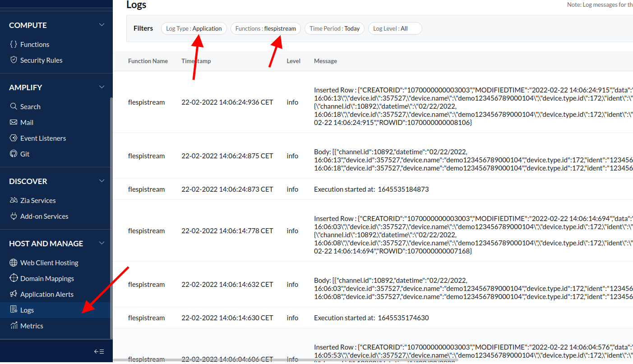This screenshot has height=364, width=633.
Task: Collapse the HOST AND MANAGE chevron
Action: tap(102, 243)
